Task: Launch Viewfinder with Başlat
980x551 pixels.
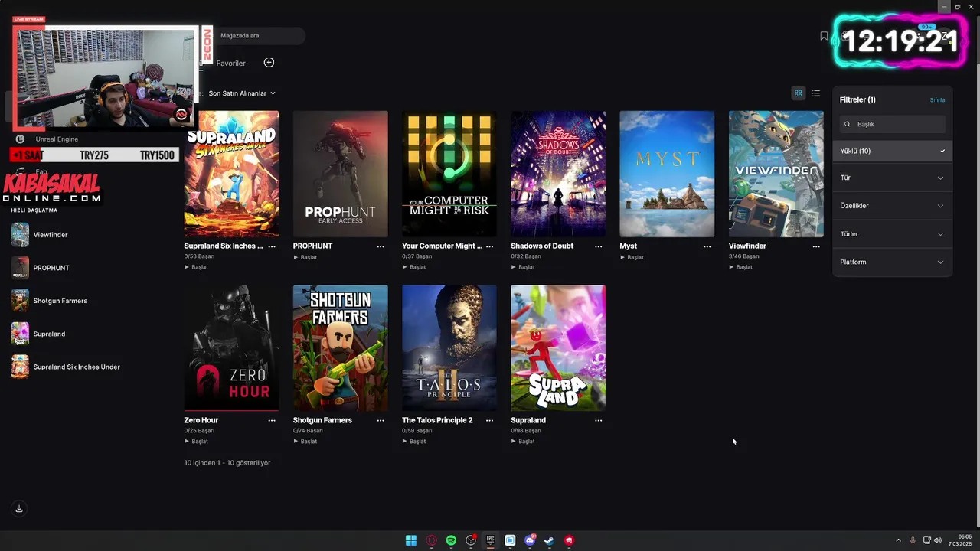Action: click(741, 267)
